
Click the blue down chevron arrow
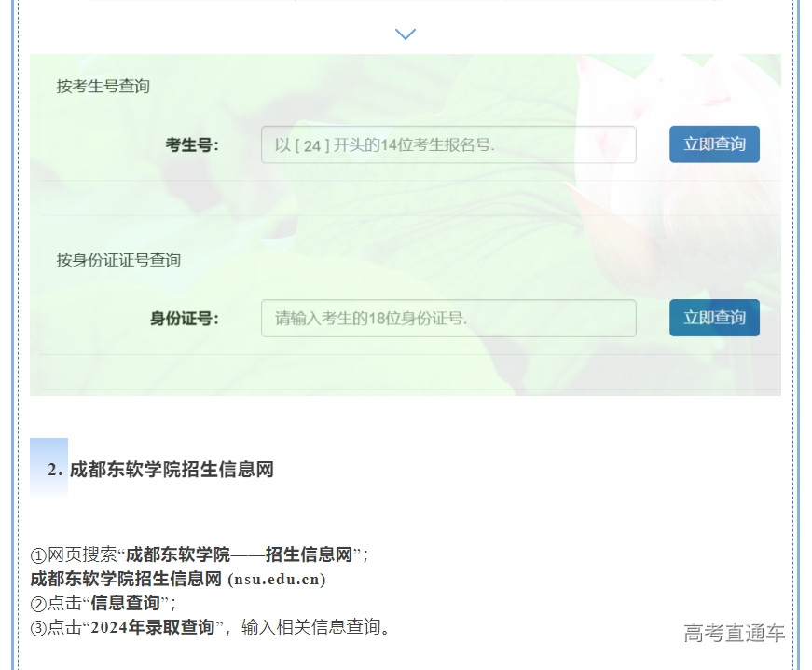pyautogui.click(x=405, y=34)
